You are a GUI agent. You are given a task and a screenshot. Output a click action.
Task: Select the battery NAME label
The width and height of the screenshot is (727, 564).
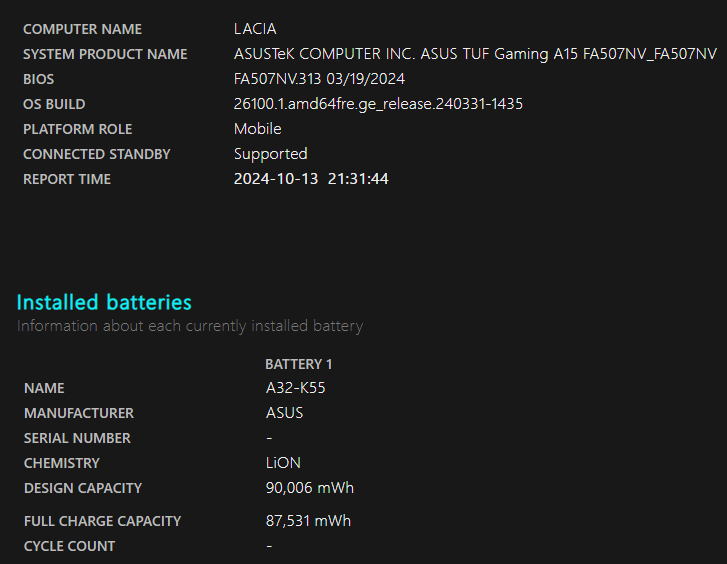point(44,388)
